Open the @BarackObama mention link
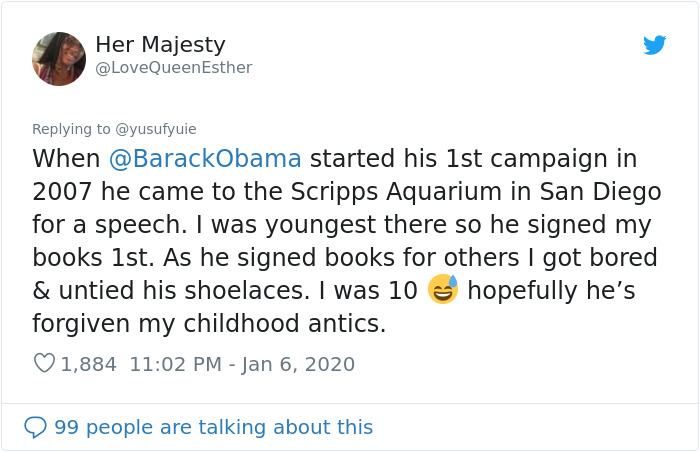The image size is (700, 452). [204, 159]
